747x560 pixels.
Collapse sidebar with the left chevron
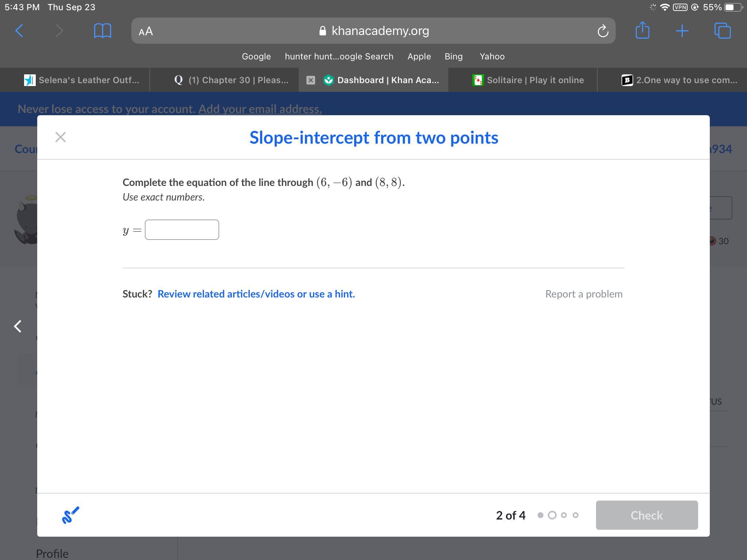(x=18, y=326)
